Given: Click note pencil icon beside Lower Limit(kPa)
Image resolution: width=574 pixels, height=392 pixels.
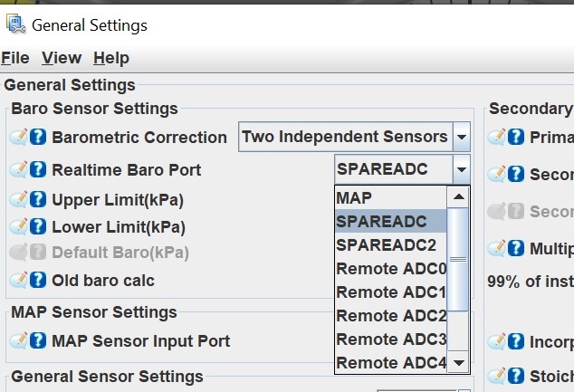Looking at the screenshot, I should click(18, 226).
